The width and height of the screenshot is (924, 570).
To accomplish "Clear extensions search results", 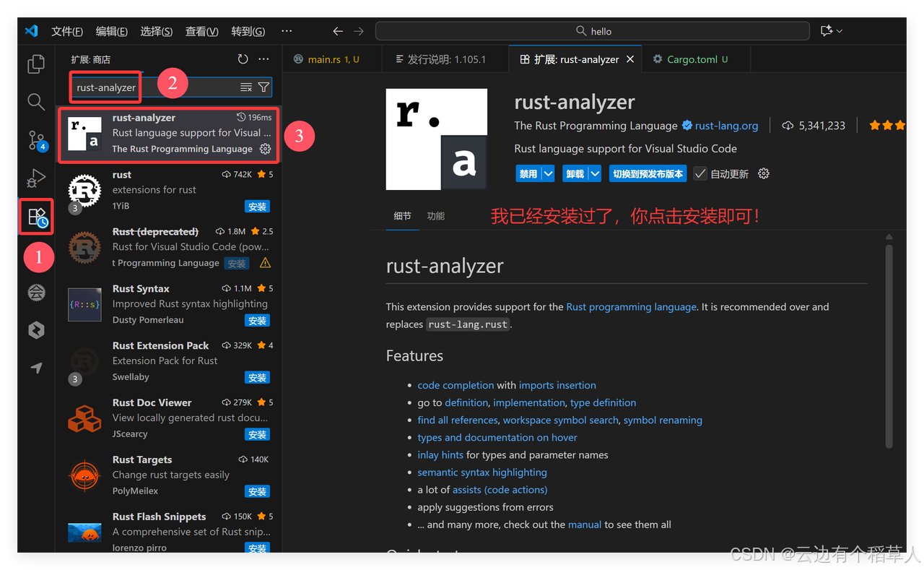I will 246,87.
